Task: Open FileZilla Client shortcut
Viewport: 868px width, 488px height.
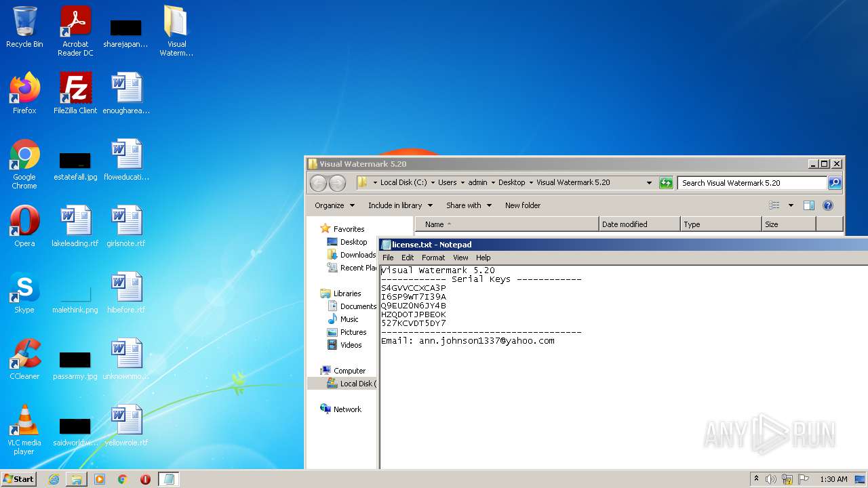Action: [75, 93]
